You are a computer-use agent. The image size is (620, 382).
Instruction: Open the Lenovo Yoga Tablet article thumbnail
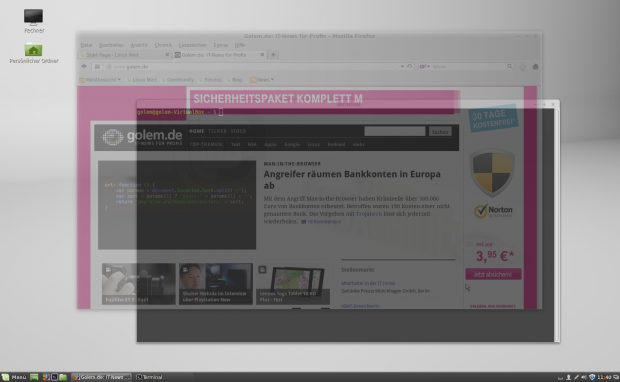(x=293, y=284)
